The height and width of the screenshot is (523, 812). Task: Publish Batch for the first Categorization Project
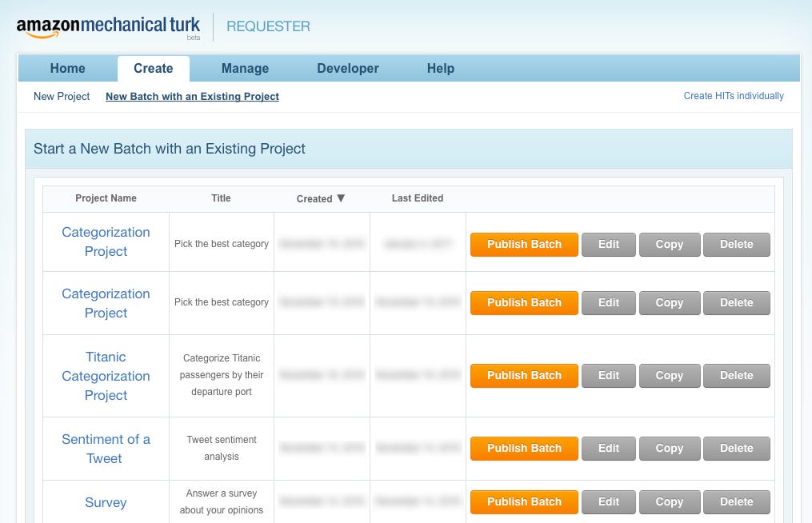tap(524, 245)
